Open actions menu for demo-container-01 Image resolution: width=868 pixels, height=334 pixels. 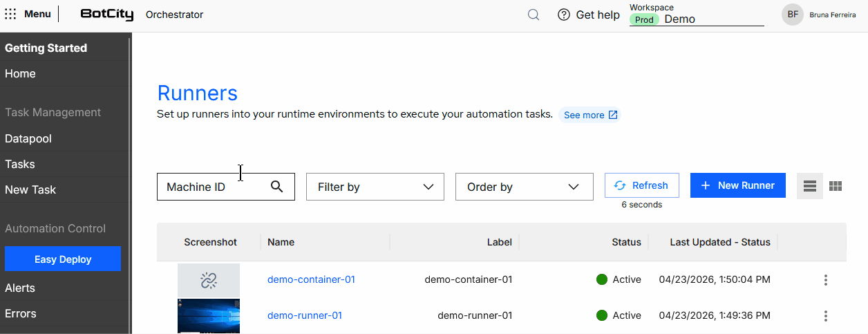pos(825,280)
